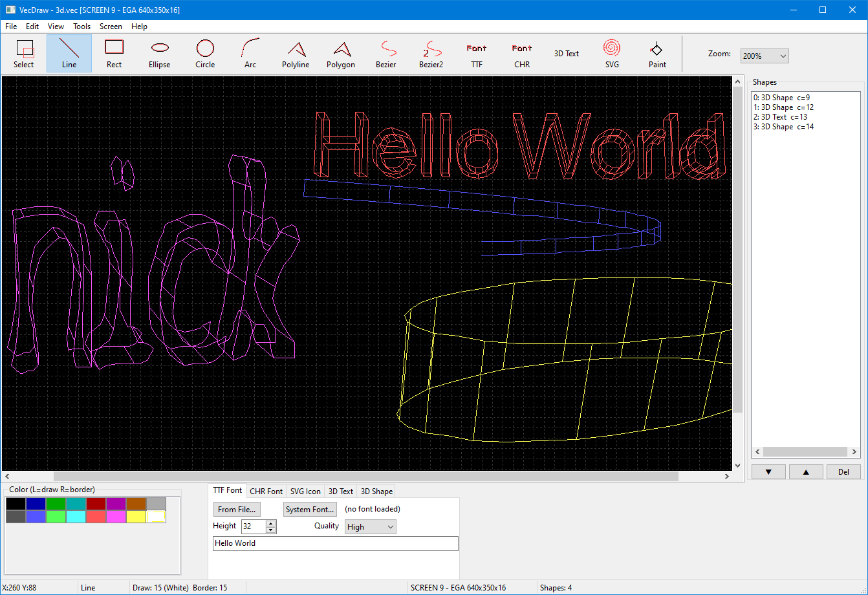Click the System Font... button

click(x=310, y=510)
